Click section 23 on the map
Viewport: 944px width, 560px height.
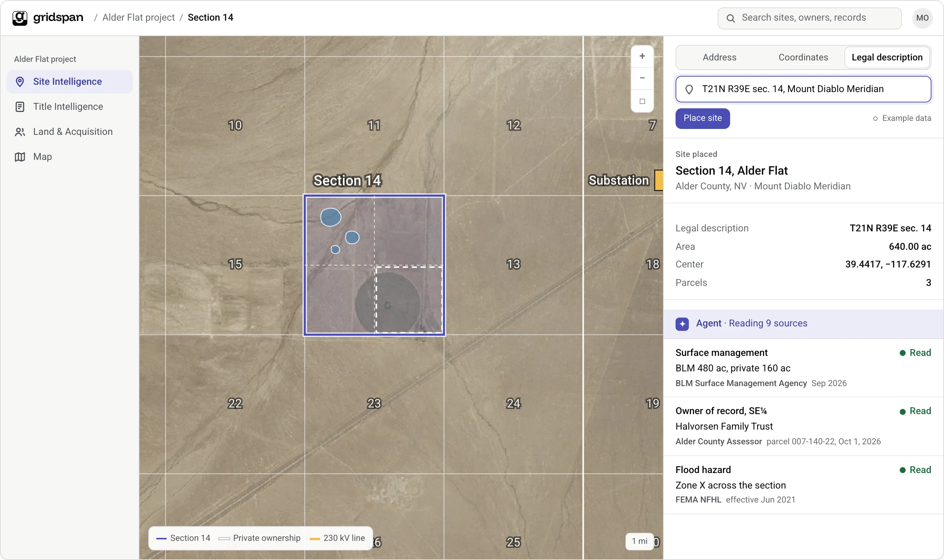coord(374,404)
